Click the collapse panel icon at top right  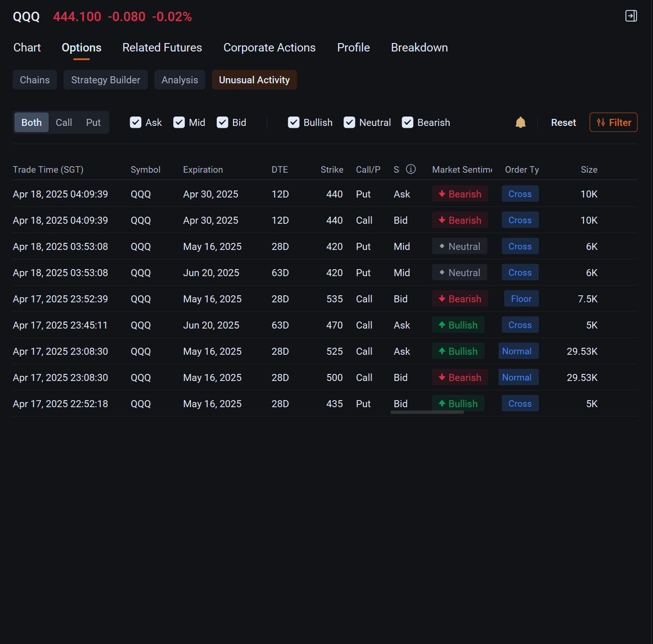coord(631,16)
